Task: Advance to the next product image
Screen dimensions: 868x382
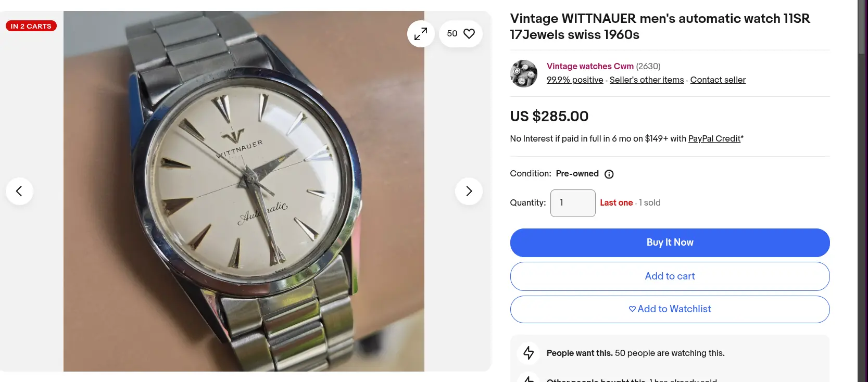Action: [469, 191]
